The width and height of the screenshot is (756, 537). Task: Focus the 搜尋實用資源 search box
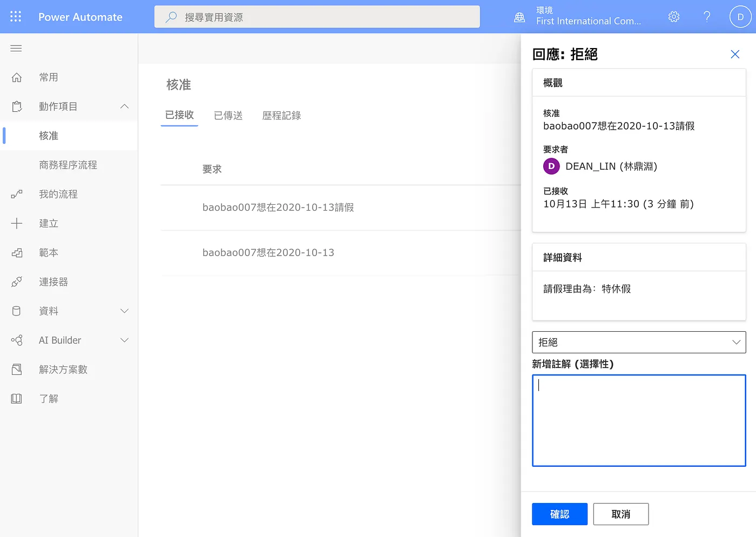317,17
